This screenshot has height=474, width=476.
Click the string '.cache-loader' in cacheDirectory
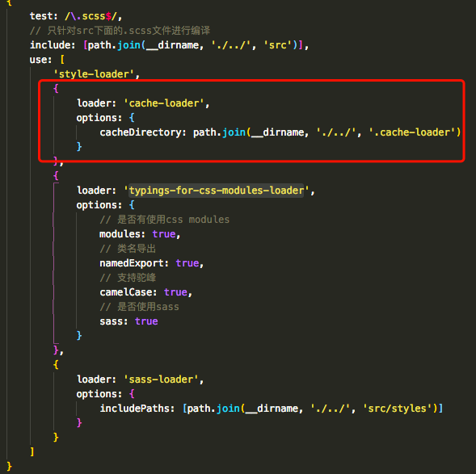click(412, 132)
